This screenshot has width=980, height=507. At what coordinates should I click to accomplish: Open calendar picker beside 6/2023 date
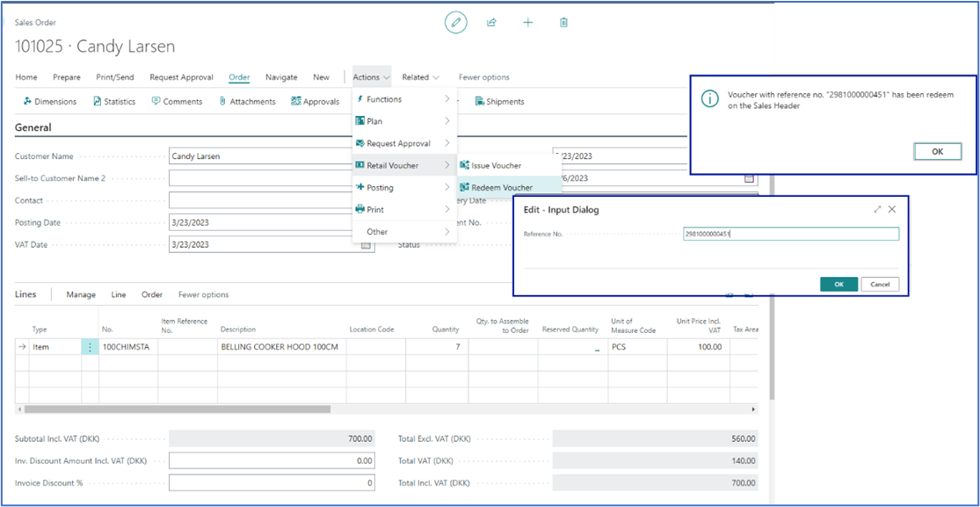748,178
